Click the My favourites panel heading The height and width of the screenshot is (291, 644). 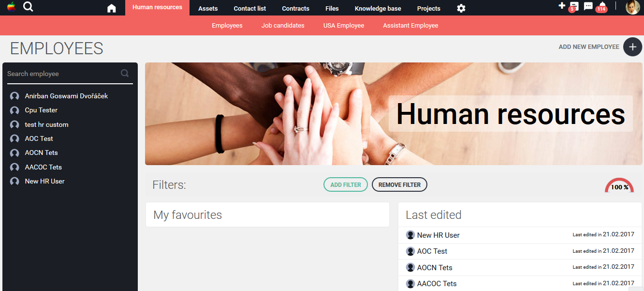[x=188, y=215]
